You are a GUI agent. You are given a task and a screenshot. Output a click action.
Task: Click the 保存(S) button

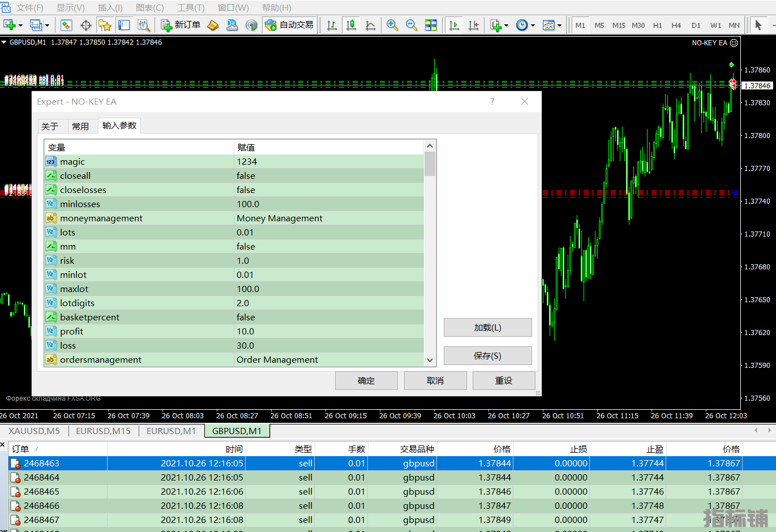click(x=488, y=355)
